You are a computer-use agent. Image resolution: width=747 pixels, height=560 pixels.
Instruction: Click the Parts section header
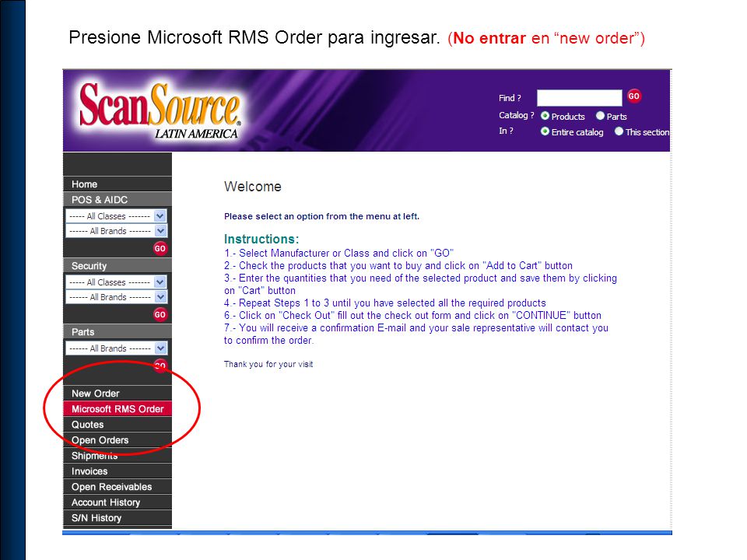117,332
